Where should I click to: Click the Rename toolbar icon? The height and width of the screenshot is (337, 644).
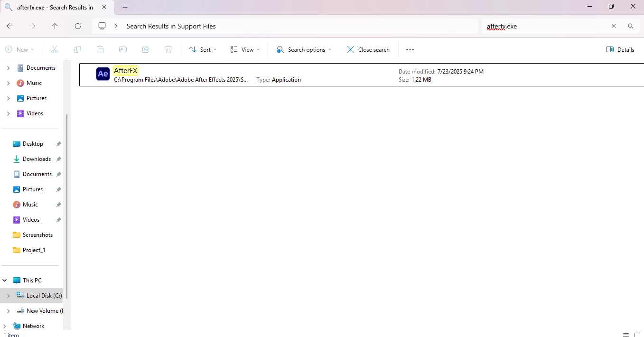[122, 49]
